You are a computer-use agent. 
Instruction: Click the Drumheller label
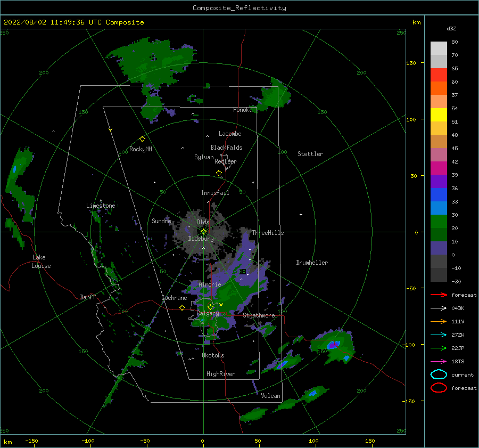coord(312,263)
